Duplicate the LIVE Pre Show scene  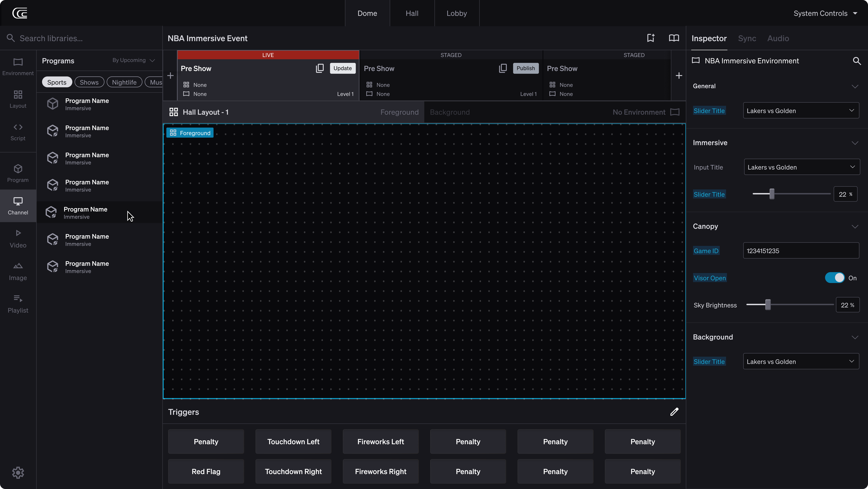(x=319, y=68)
